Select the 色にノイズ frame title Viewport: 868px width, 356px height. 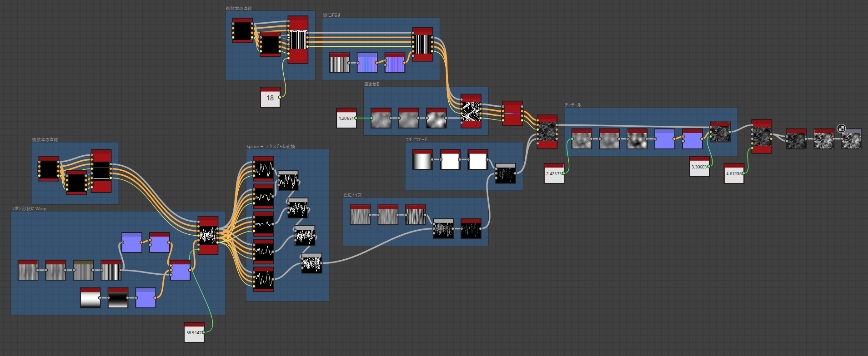(352, 195)
